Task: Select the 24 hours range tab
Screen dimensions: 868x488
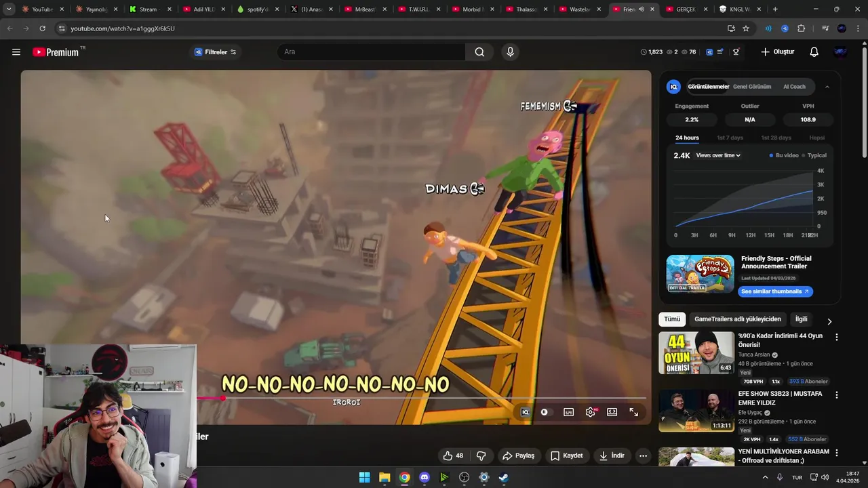Action: coord(687,138)
